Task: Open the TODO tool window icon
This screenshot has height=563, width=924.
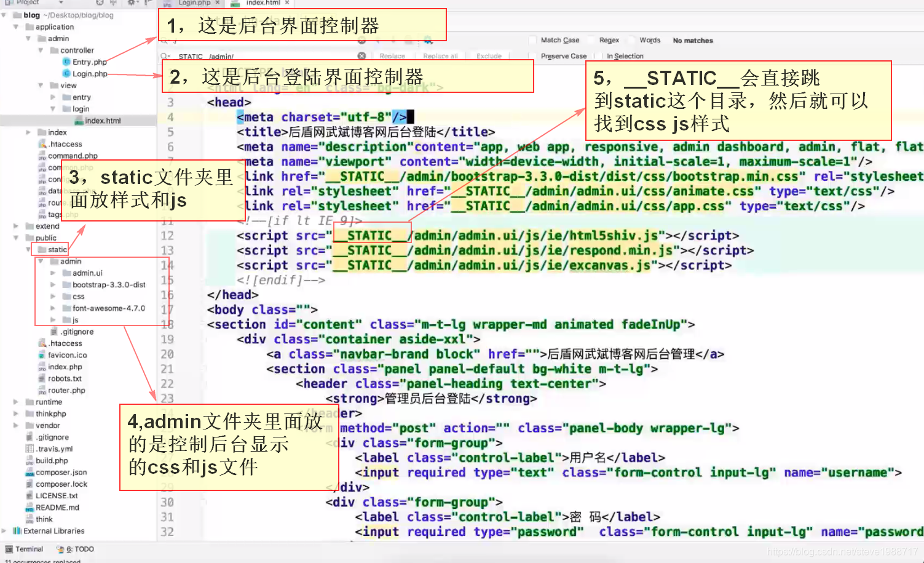Action: pos(60,549)
